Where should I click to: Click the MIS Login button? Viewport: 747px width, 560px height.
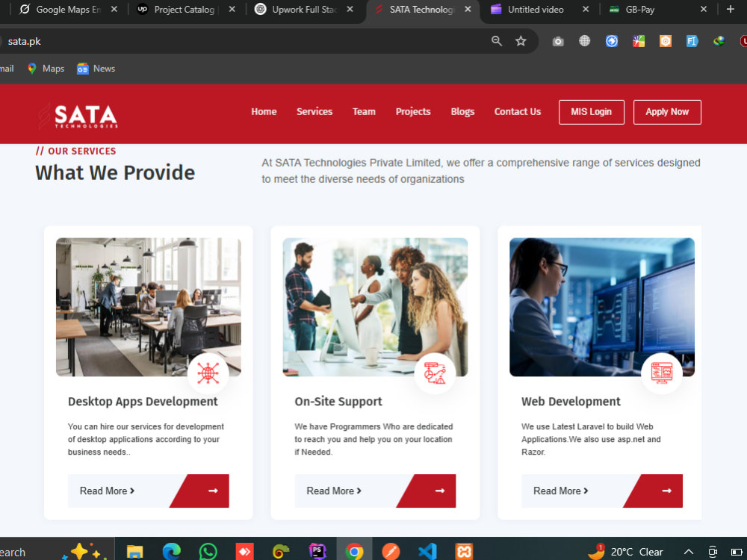pyautogui.click(x=591, y=111)
